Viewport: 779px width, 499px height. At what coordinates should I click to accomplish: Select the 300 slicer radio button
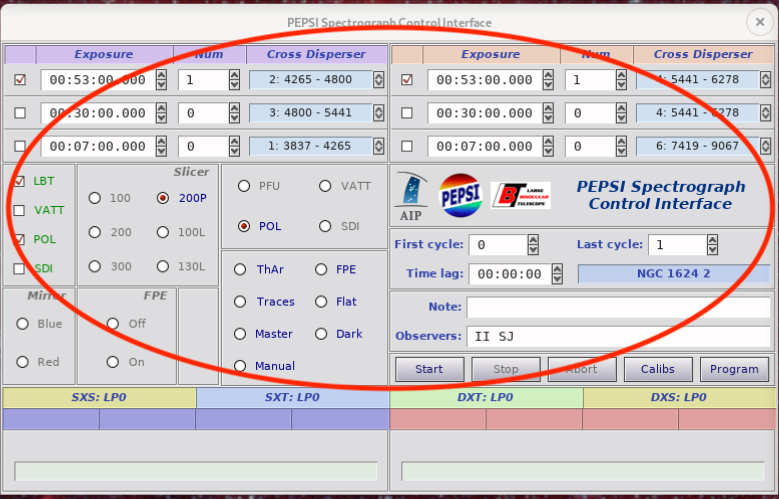(94, 266)
